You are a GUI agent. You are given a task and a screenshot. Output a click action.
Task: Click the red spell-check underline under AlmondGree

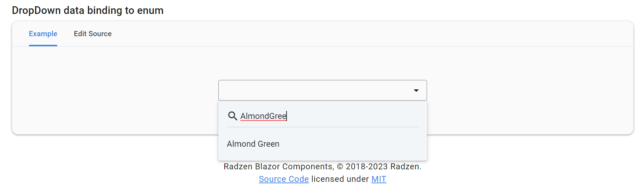click(x=263, y=120)
